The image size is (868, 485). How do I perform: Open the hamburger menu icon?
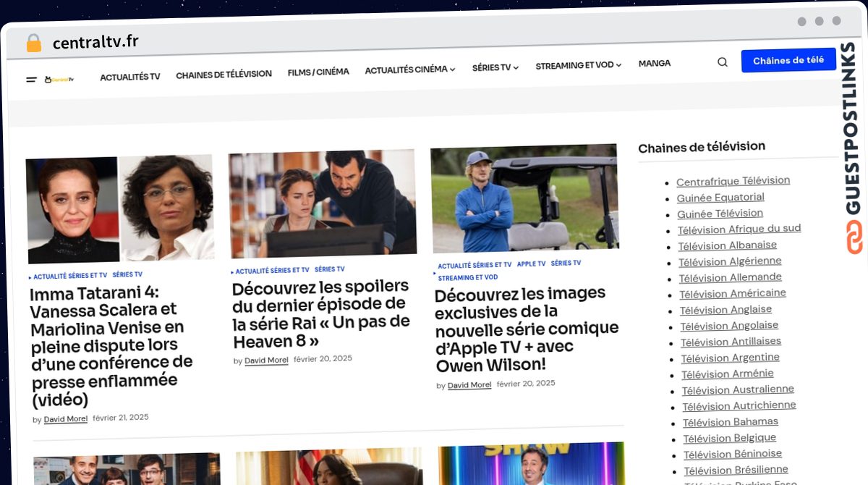pyautogui.click(x=31, y=79)
